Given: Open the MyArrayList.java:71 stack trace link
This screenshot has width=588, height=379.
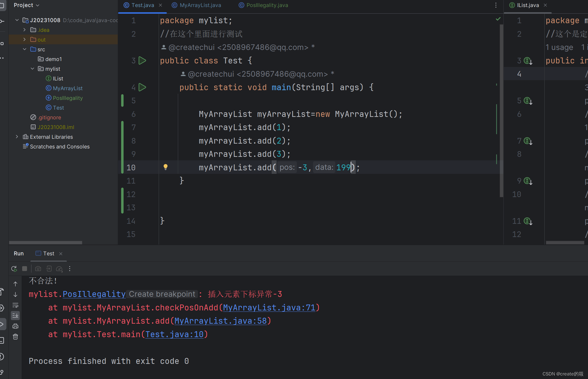Looking at the screenshot, I should coord(269,308).
